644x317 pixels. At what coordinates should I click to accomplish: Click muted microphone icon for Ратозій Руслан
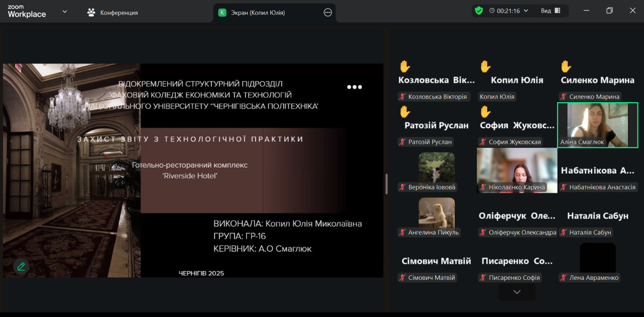[403, 142]
